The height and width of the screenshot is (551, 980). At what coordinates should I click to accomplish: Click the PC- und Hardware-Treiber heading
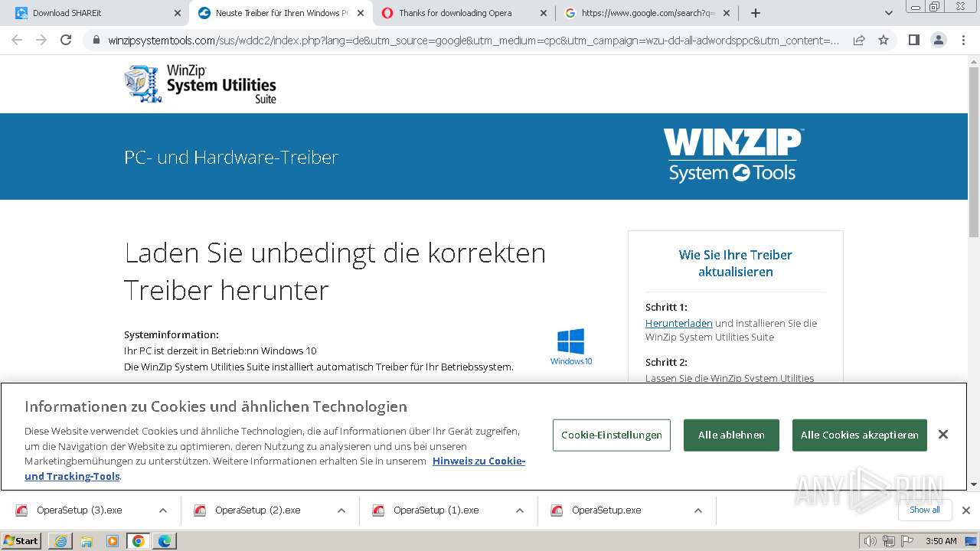[231, 157]
